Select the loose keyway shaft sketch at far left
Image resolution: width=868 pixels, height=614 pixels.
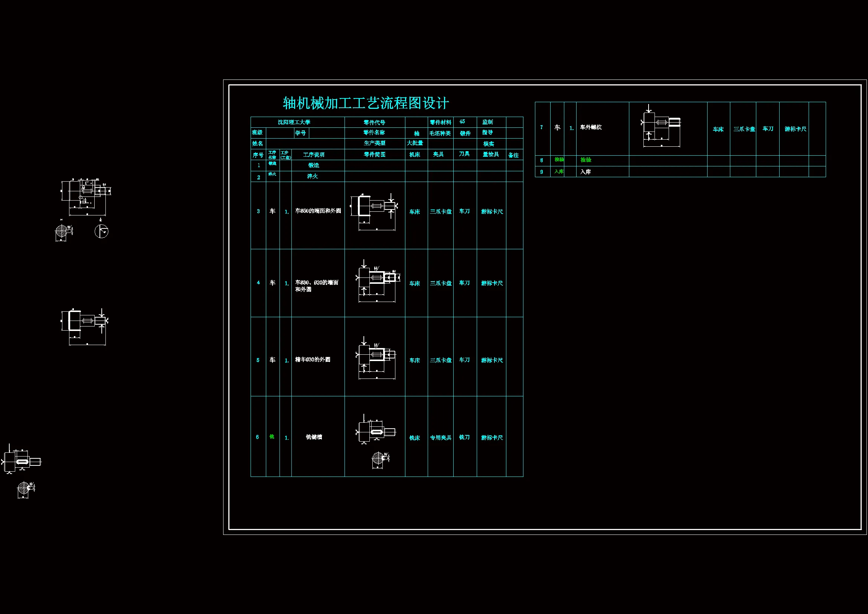pyautogui.click(x=22, y=461)
